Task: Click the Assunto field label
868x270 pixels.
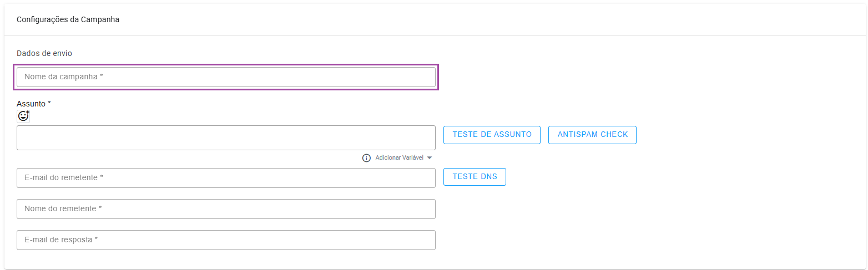Action: (x=31, y=104)
